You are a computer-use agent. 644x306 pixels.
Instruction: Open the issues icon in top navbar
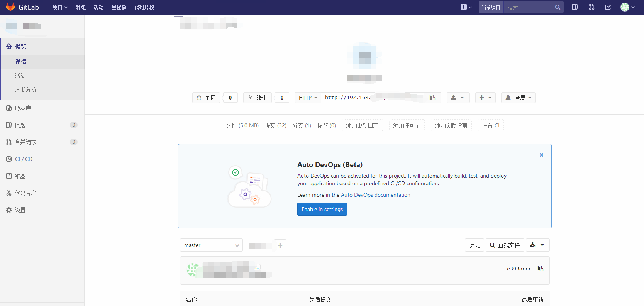point(575,7)
